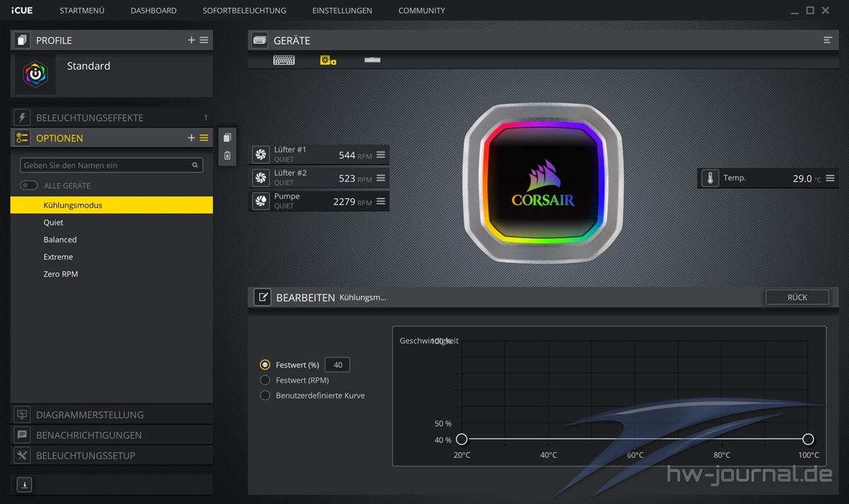The image size is (849, 504).
Task: Click the Diagrammerstellung chart icon
Action: pyautogui.click(x=22, y=415)
